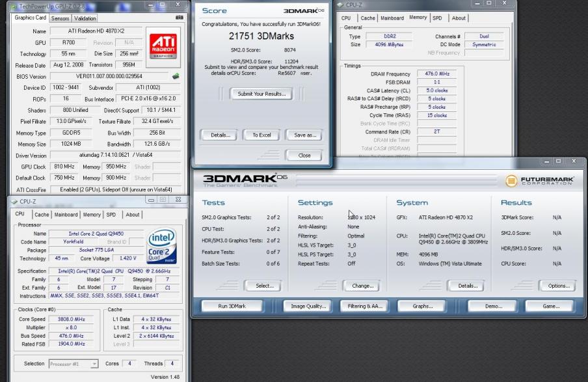Click the DRAM Frequency value '476.0 MHz'

[437, 74]
